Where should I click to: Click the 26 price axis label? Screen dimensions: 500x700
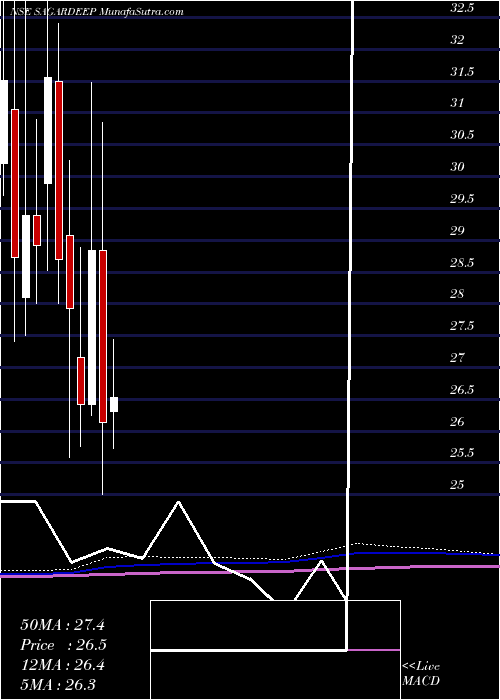tap(457, 421)
